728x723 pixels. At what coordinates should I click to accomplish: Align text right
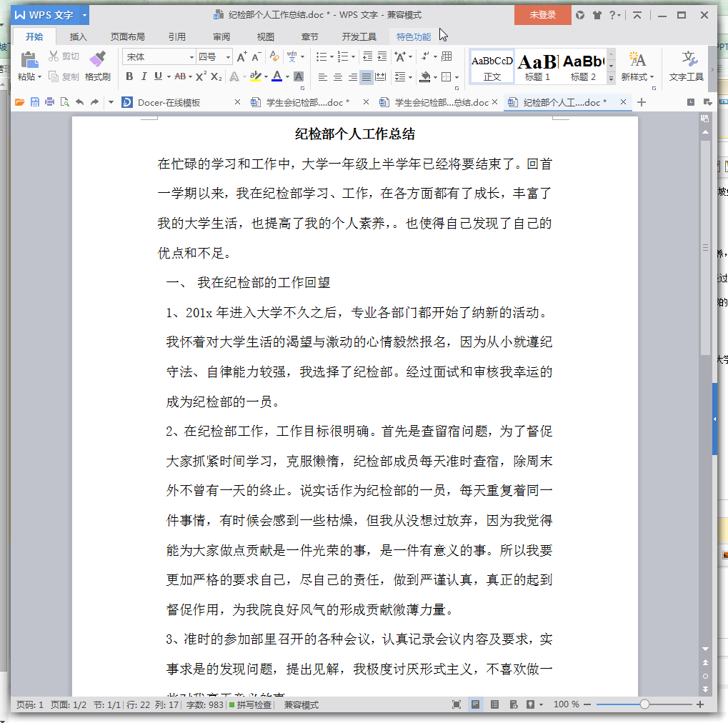coord(352,76)
